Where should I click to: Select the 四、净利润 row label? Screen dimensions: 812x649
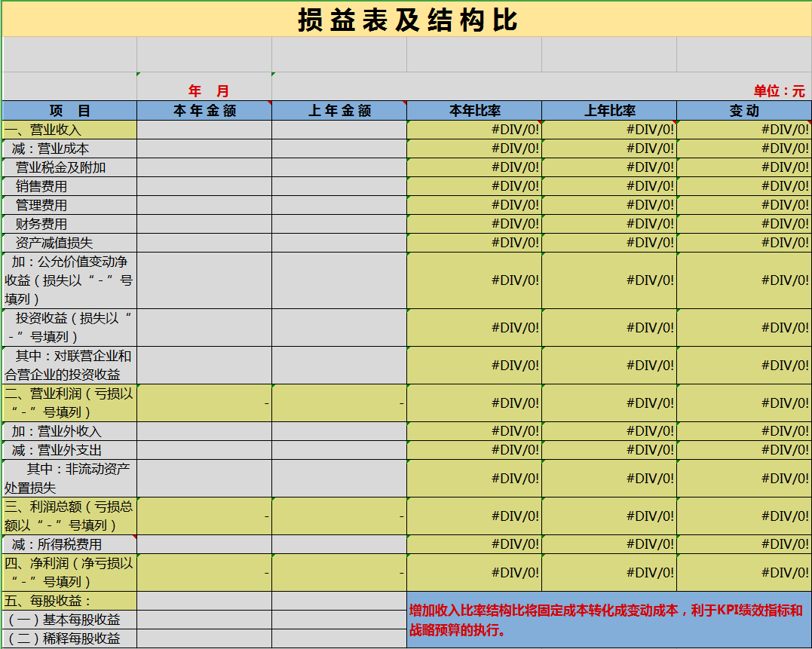pyautogui.click(x=69, y=572)
